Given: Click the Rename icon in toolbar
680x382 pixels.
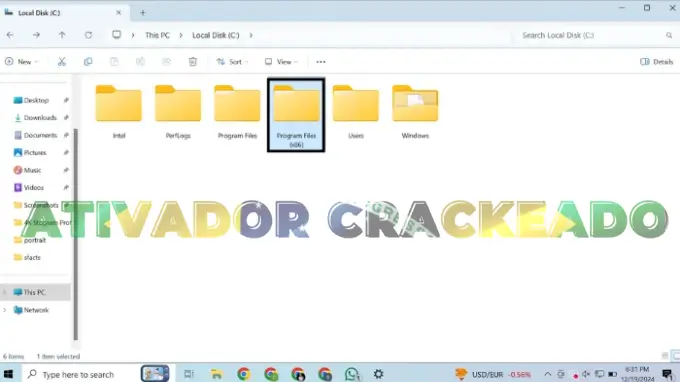Looking at the screenshot, I should pyautogui.click(x=140, y=62).
